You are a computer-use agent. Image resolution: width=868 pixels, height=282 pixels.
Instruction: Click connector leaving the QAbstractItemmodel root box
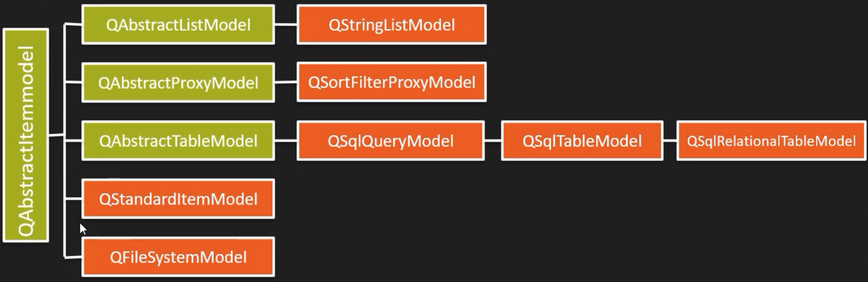pyautogui.click(x=56, y=136)
